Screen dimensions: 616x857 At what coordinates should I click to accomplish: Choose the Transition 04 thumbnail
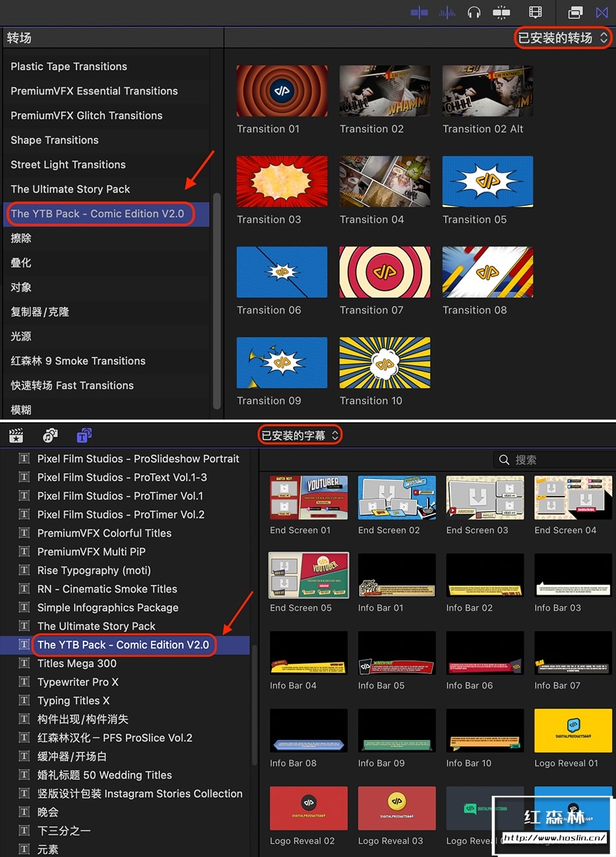(x=385, y=182)
